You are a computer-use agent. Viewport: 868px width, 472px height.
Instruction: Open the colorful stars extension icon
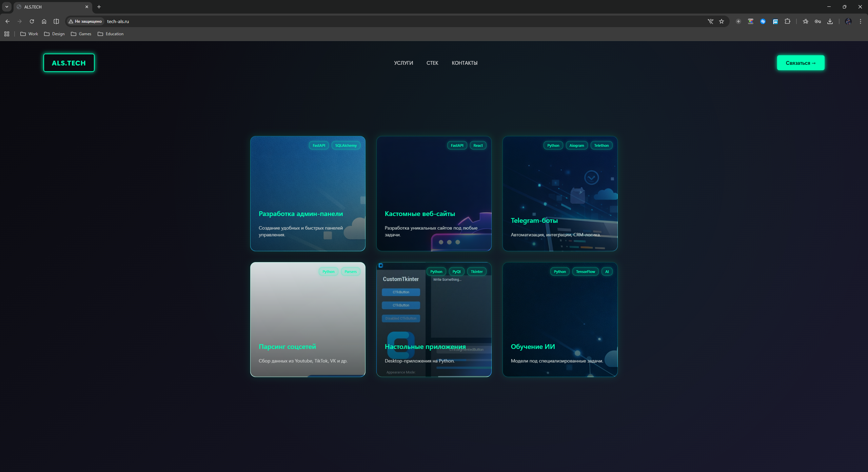tap(751, 21)
